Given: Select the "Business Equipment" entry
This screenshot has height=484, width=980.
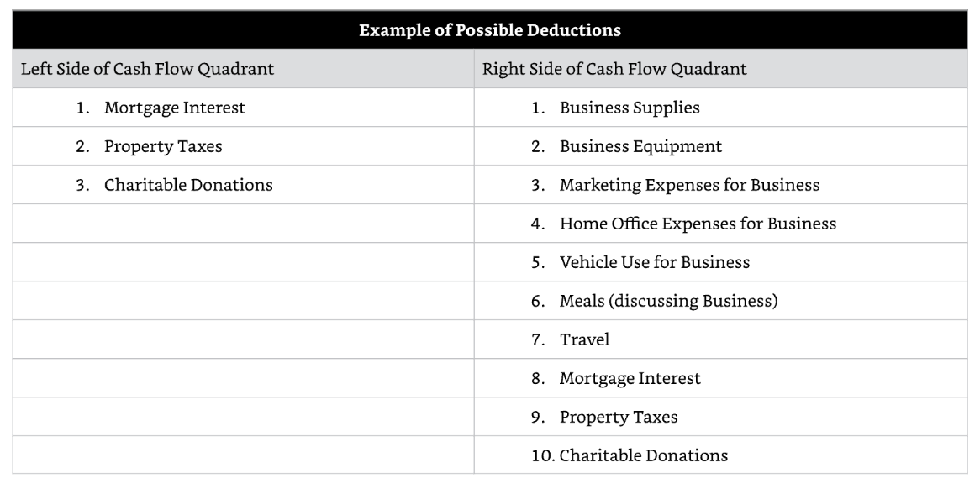Looking at the screenshot, I should tap(640, 146).
